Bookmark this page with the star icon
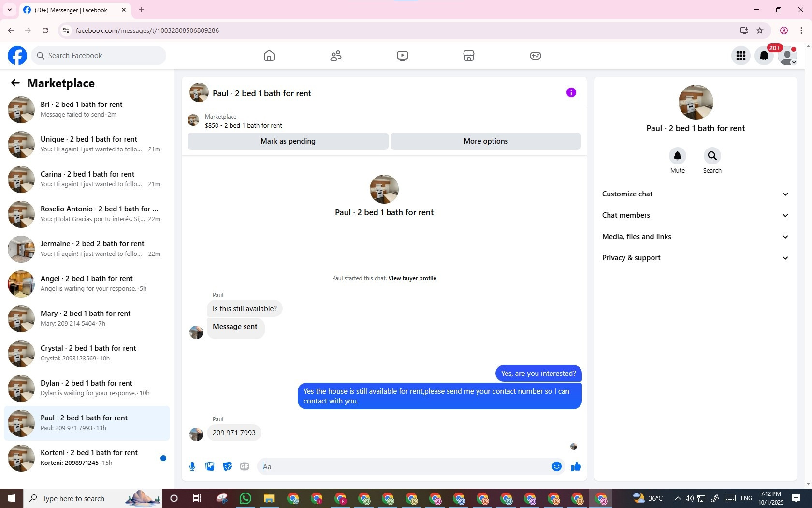Image resolution: width=812 pixels, height=508 pixels. [760, 30]
